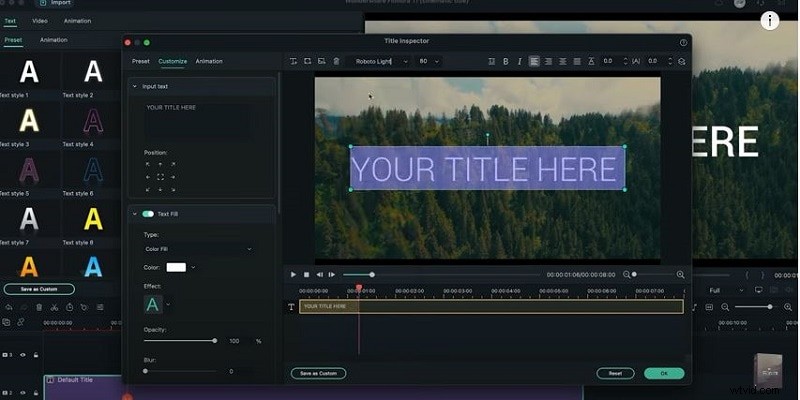
Task: Click Save as Custom under text styles
Action: (x=39, y=289)
